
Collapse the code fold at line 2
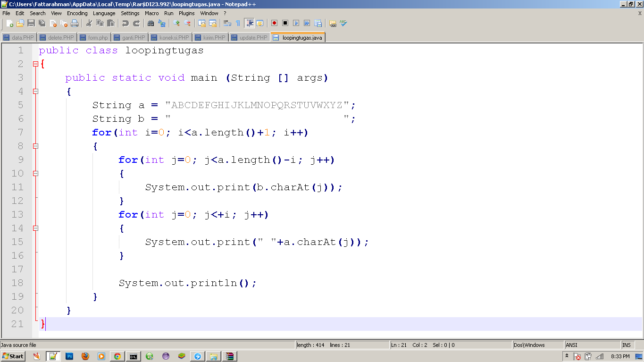coord(36,63)
